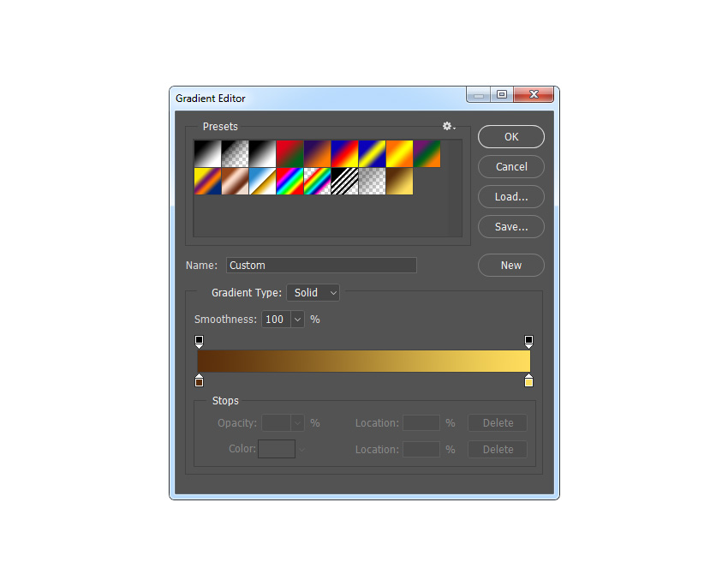
Task: Select the brown to gold gradient preset
Action: (399, 181)
